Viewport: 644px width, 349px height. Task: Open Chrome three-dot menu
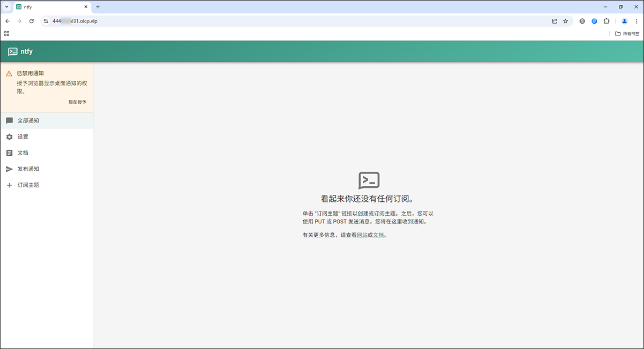point(636,21)
